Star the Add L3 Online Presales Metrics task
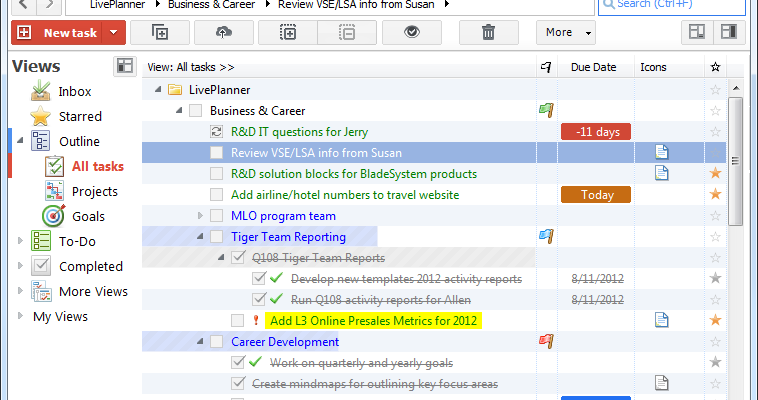Viewport: 758px width, 400px height. pyautogui.click(x=714, y=320)
